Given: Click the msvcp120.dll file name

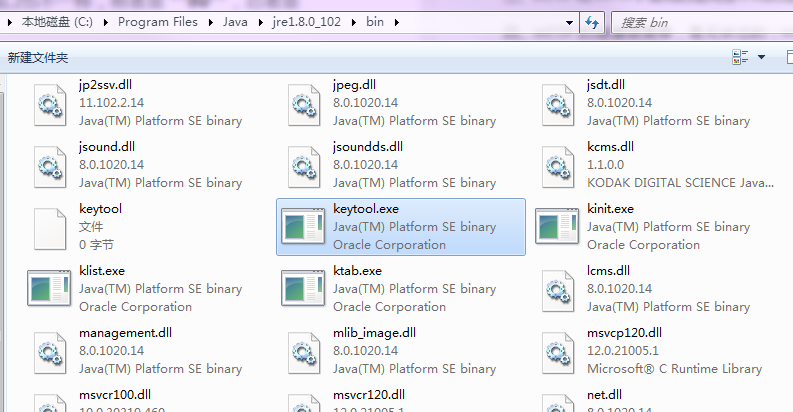Looking at the screenshot, I should 624,333.
